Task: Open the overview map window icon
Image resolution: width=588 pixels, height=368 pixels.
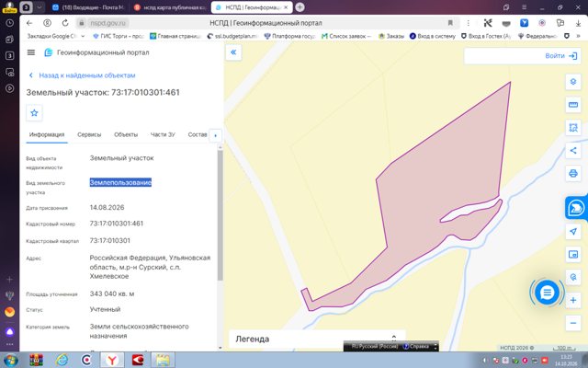Action: tap(573, 254)
